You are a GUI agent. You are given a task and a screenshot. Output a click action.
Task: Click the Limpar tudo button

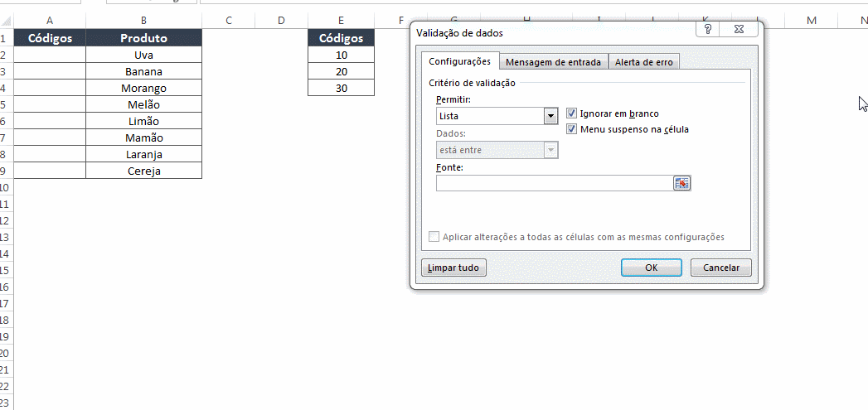453,268
